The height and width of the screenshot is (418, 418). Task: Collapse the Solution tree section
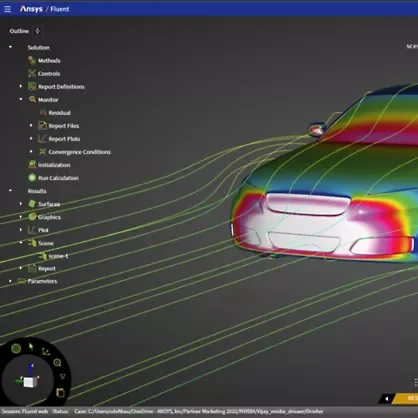coord(10,47)
